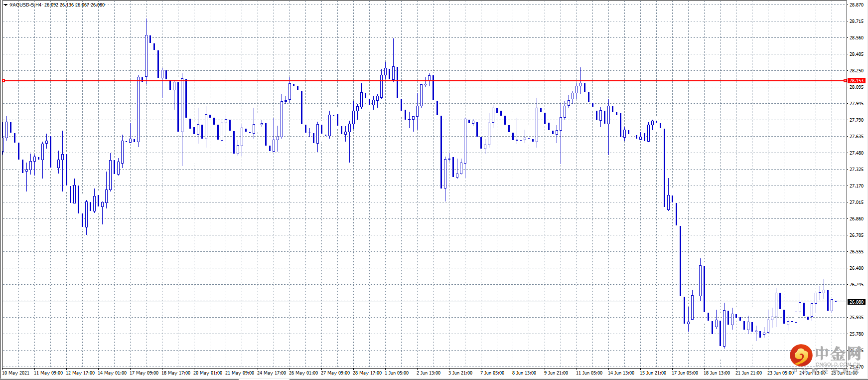
Task: Select the red horizontal resistance line
Action: click(424, 80)
